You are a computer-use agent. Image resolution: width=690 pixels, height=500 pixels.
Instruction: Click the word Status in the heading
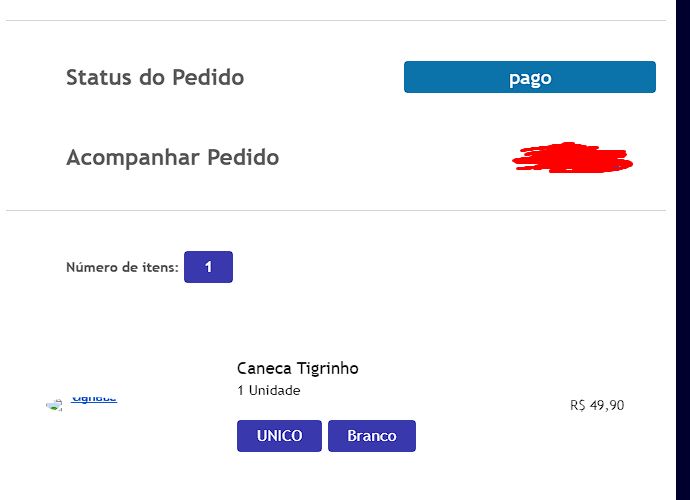point(99,77)
